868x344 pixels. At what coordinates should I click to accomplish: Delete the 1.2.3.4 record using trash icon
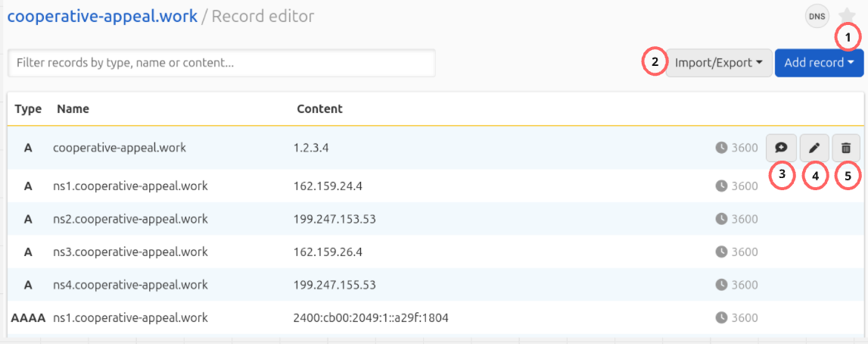tap(846, 148)
